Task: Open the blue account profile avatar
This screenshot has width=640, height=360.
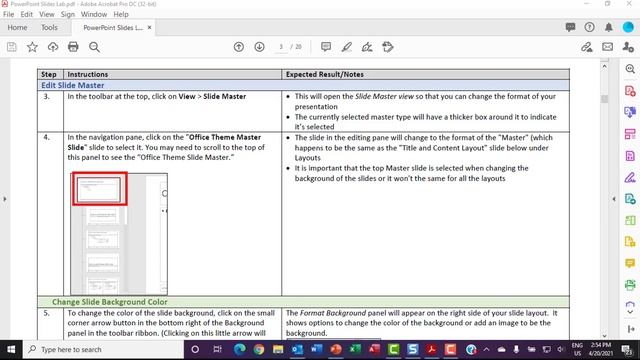Action: coord(628,27)
